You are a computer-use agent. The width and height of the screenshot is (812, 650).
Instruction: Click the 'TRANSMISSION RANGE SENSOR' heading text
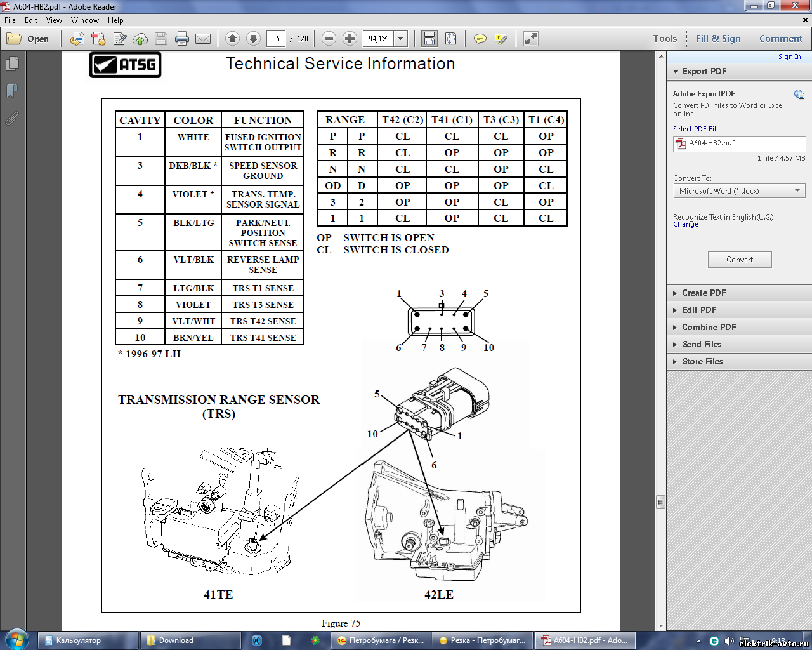[219, 400]
